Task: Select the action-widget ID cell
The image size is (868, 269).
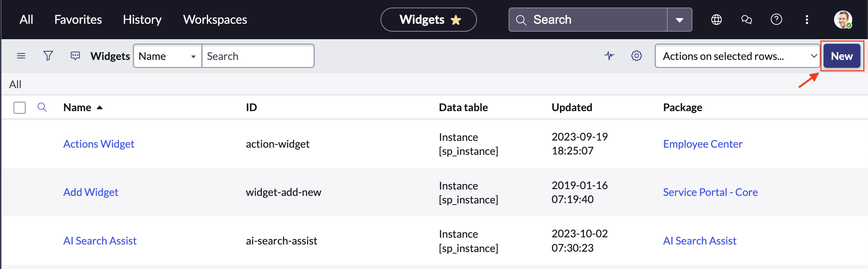Action: point(278,144)
